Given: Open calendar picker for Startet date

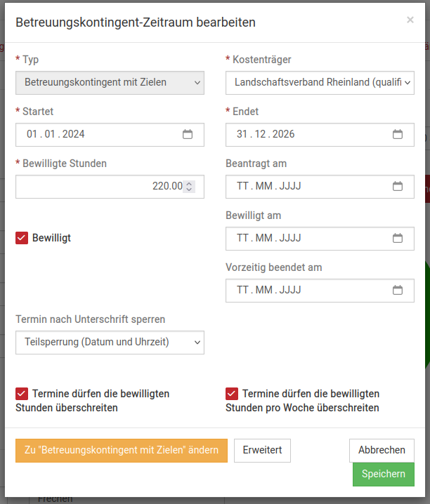Looking at the screenshot, I should [188, 134].
